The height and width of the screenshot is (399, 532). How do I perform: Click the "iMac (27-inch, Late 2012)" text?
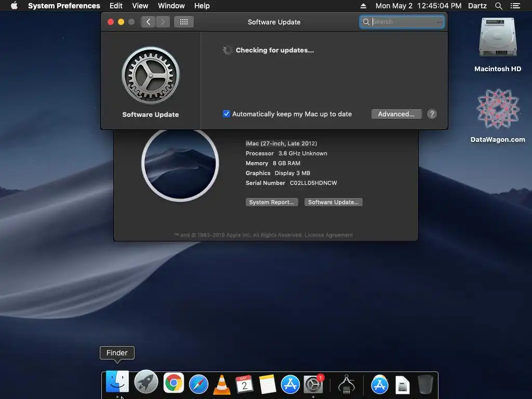pos(281,143)
